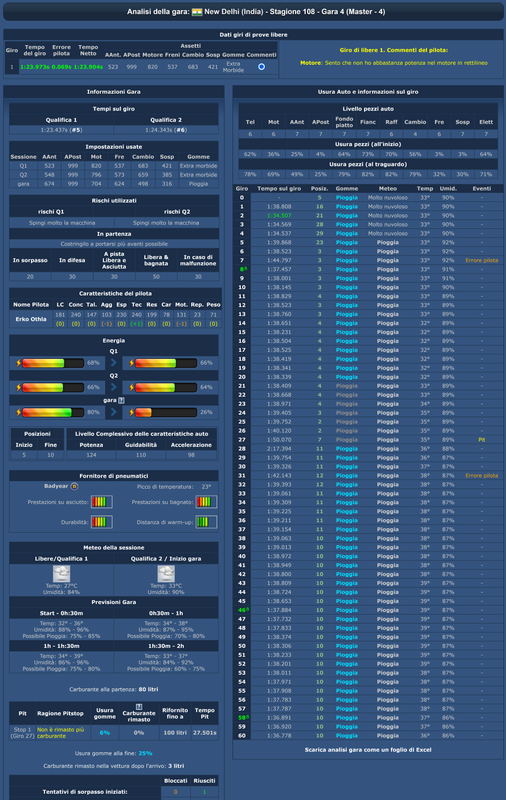Screen dimensions: 506x800
Task: Click the Q2 ending energy bar at 64%
Action: 166,387
